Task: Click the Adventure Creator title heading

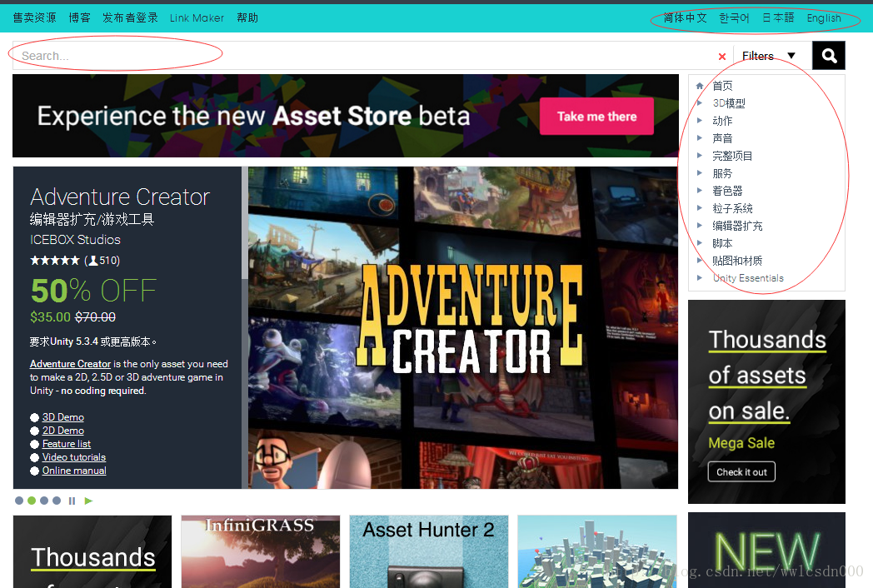Action: pyautogui.click(x=120, y=197)
